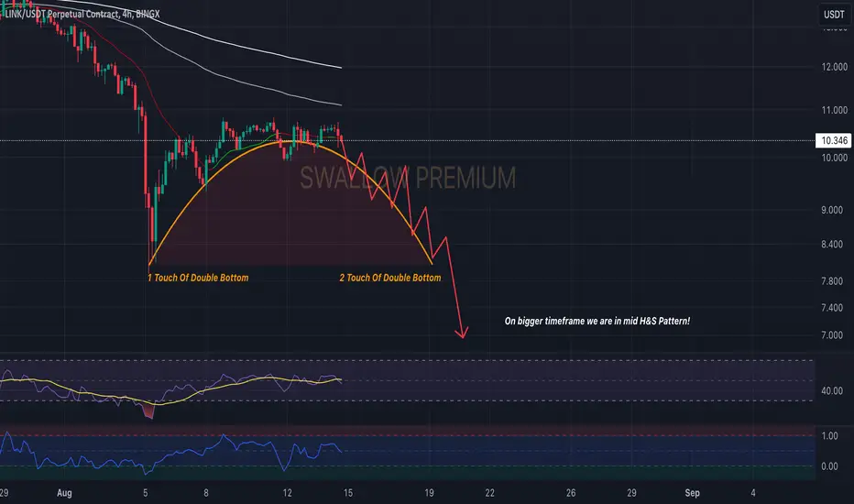Click the '1 Touch Of Double Bottom' annotation
The height and width of the screenshot is (504, 854).
[198, 278]
